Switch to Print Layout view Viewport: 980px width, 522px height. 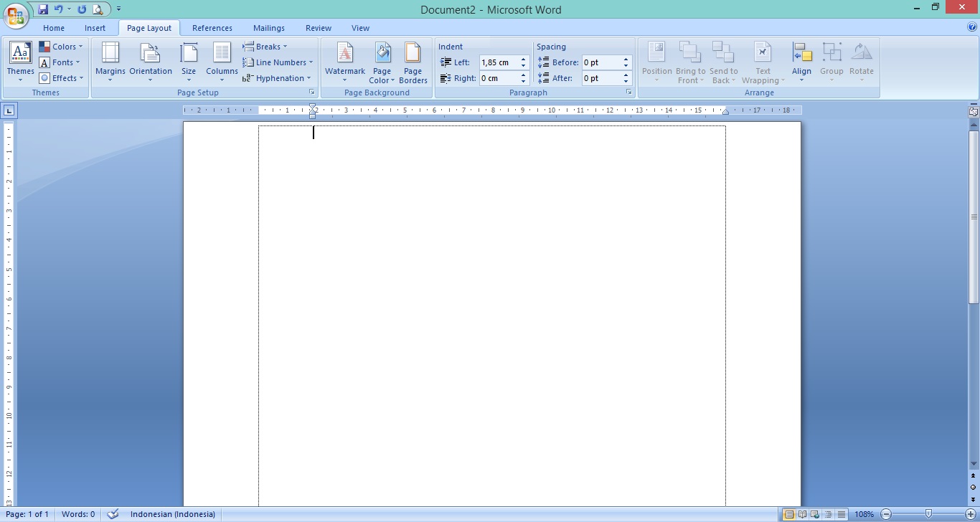pos(789,514)
